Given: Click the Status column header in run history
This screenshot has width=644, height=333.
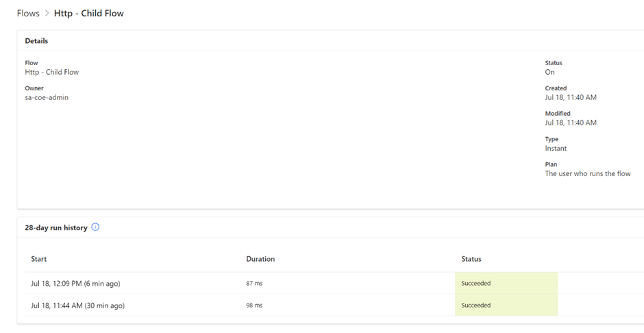Looking at the screenshot, I should click(471, 259).
